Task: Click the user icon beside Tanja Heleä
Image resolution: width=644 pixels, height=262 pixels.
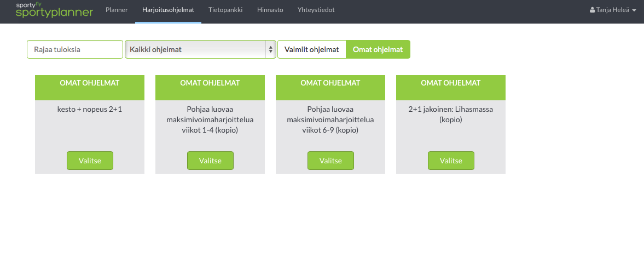Action: pyautogui.click(x=592, y=10)
